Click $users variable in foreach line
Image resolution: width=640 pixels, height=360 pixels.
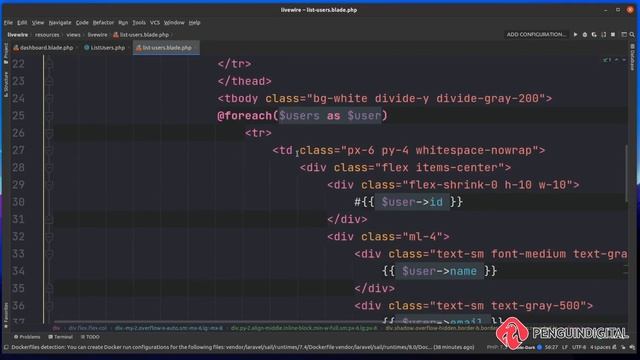[x=299, y=116]
